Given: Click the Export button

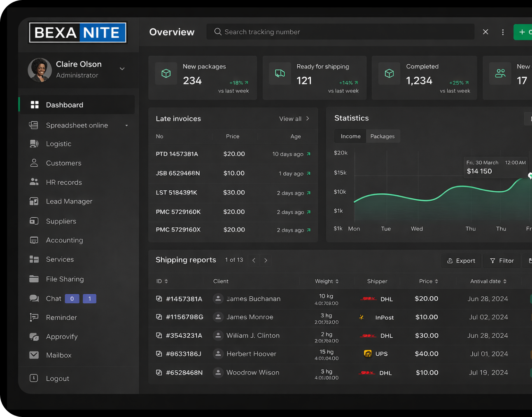Looking at the screenshot, I should click(x=461, y=260).
